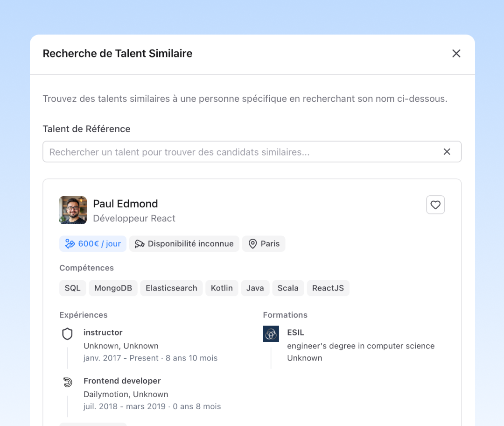Viewport: 504px width, 426px height.
Task: Click the shield icon beside instructor
Action: coord(68,334)
